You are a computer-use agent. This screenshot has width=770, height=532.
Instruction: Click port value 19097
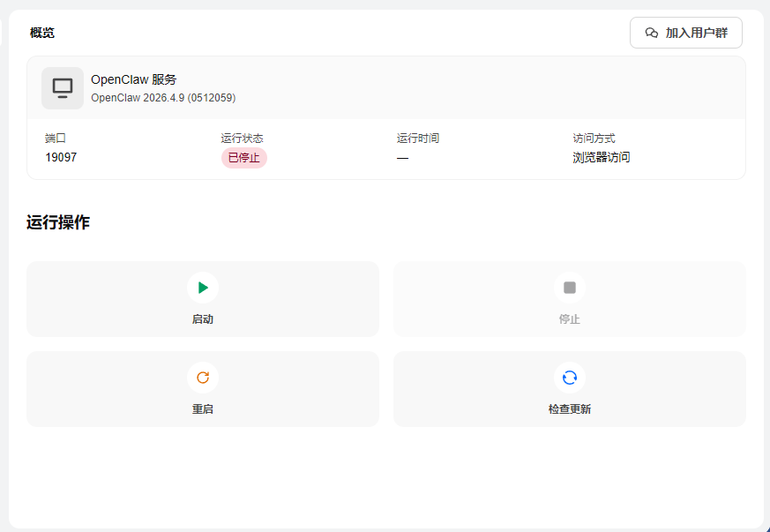pyautogui.click(x=61, y=158)
